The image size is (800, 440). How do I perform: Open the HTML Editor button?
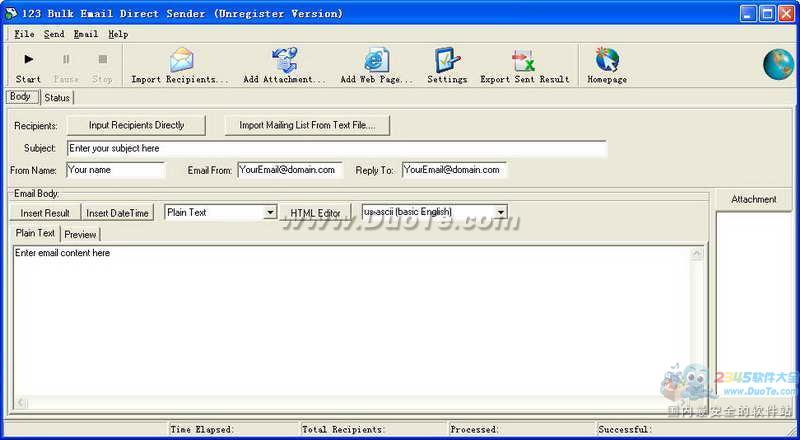(x=316, y=213)
